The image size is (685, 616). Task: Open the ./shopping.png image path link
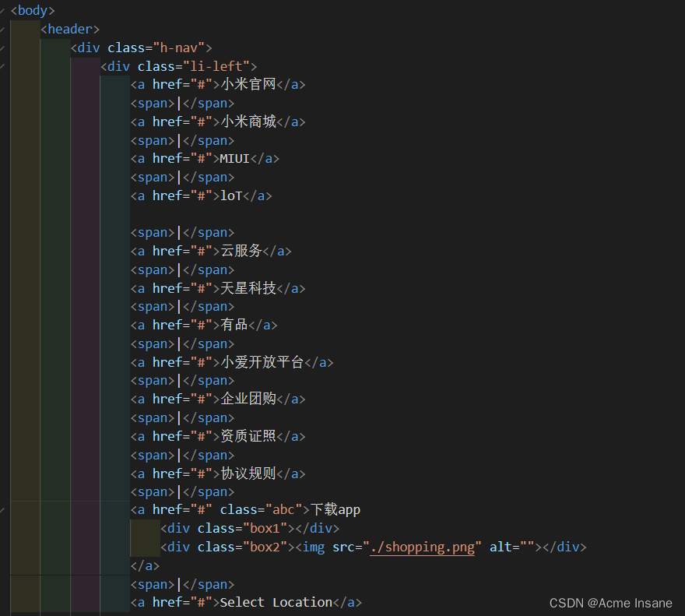tap(422, 547)
